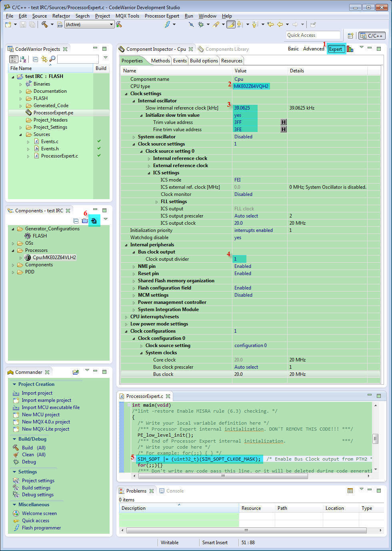Click the H hex button for Trim value address

[284, 122]
